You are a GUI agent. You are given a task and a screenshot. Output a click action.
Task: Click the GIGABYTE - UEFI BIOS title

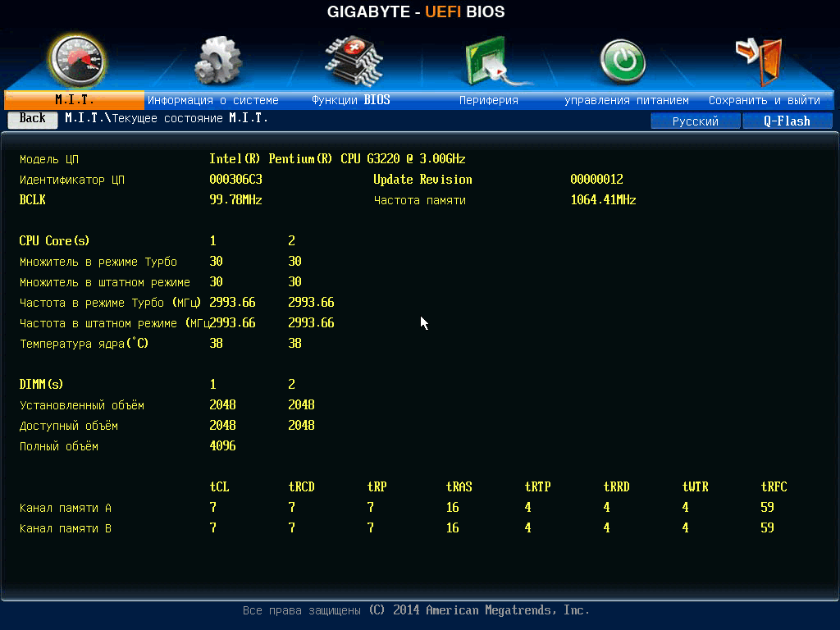point(416,11)
